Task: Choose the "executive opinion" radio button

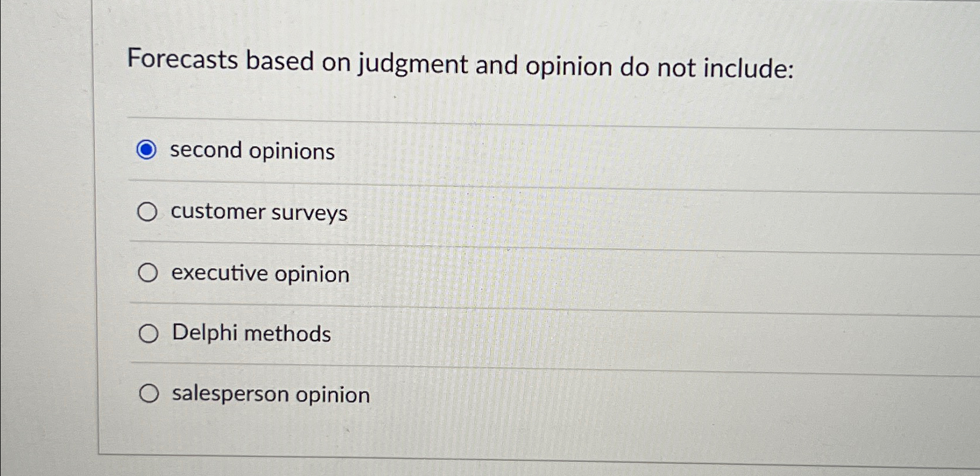Action: pos(147,272)
